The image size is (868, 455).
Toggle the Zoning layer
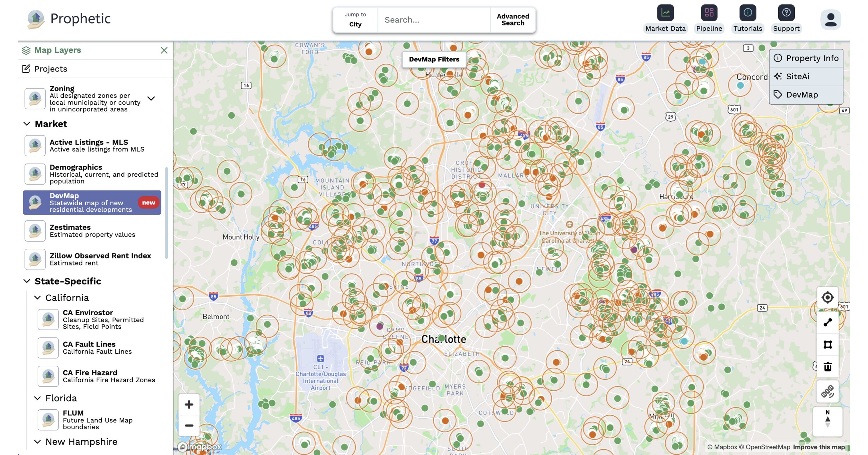[x=35, y=98]
